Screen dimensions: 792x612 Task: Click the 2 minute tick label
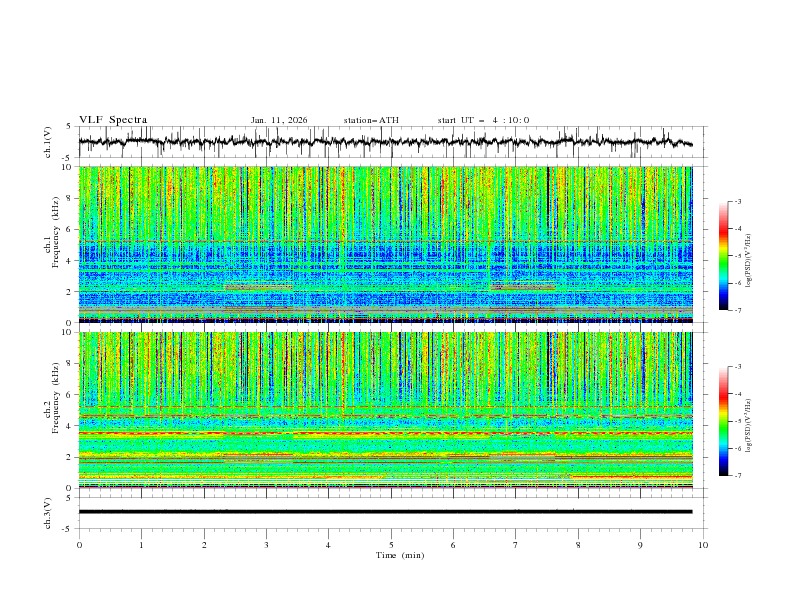(204, 544)
